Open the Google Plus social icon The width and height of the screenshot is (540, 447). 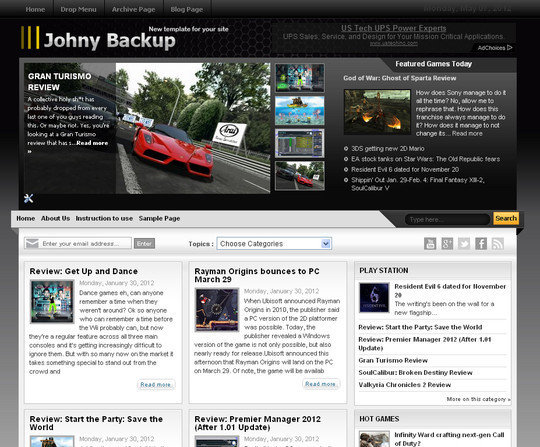point(447,244)
